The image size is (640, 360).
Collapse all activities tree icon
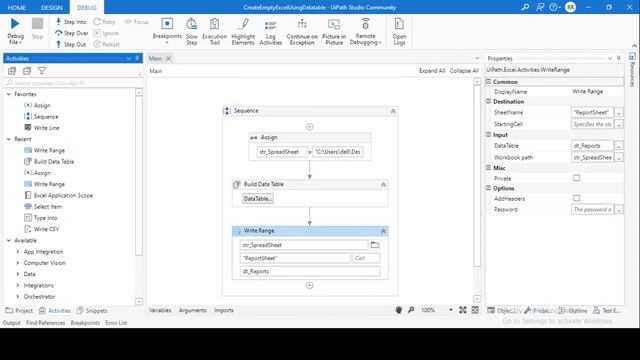(27, 71)
